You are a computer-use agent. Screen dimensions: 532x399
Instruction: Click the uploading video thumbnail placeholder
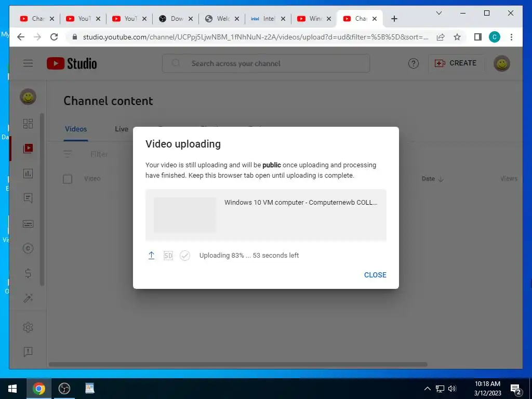185,215
